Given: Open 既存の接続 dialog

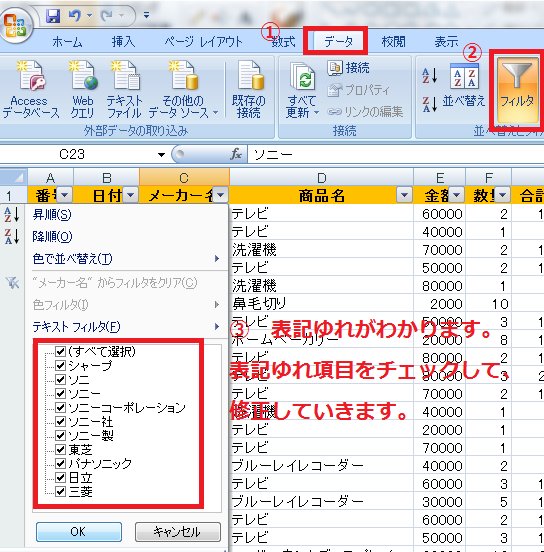Looking at the screenshot, I should pos(249,90).
